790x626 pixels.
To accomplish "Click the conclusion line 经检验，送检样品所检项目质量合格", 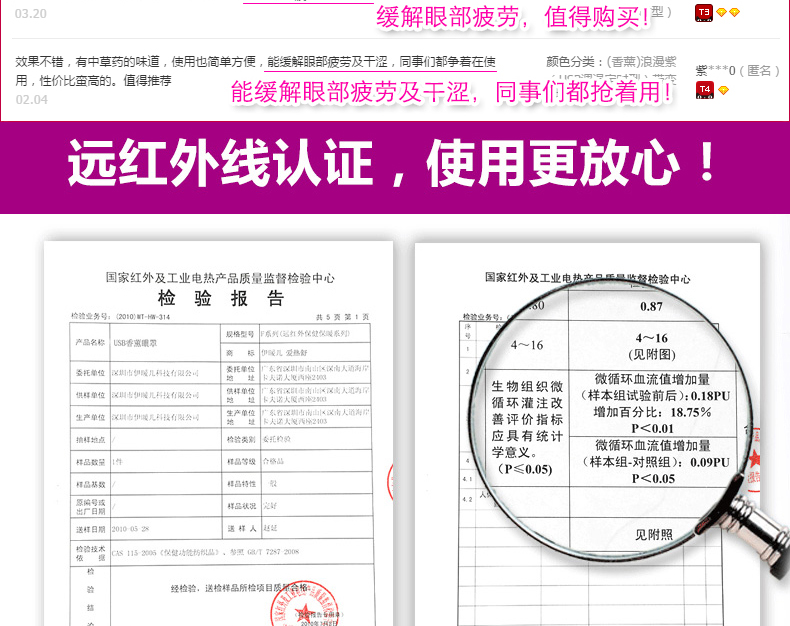I will coord(239,588).
